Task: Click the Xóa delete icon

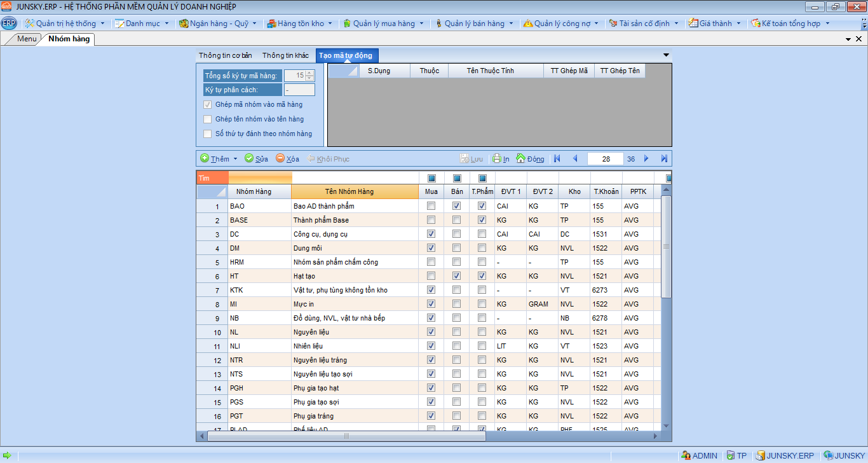Action: tap(280, 159)
